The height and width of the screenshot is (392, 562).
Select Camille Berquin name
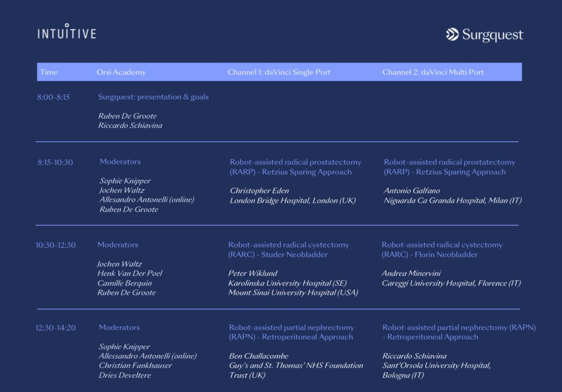(125, 283)
